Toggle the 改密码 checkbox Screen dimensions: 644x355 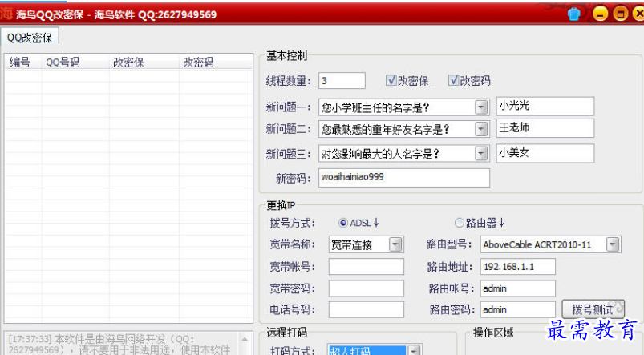(x=453, y=80)
